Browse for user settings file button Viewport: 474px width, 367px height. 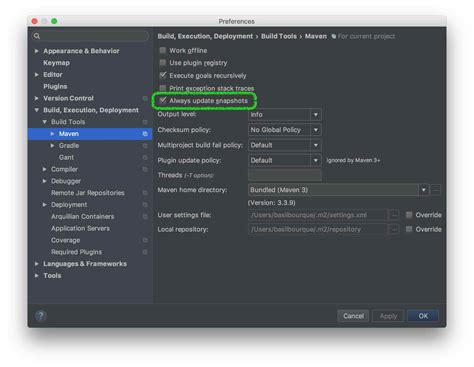tap(394, 215)
